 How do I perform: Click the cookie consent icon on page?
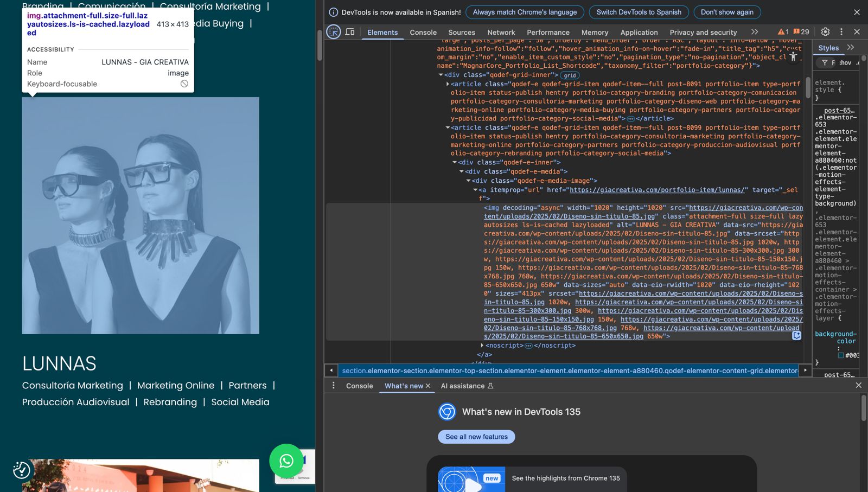click(22, 470)
